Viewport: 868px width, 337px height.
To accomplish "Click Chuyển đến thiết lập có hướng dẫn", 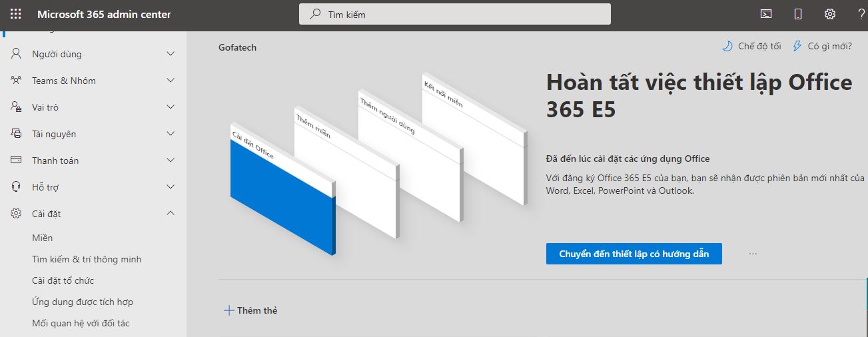I will (x=634, y=254).
